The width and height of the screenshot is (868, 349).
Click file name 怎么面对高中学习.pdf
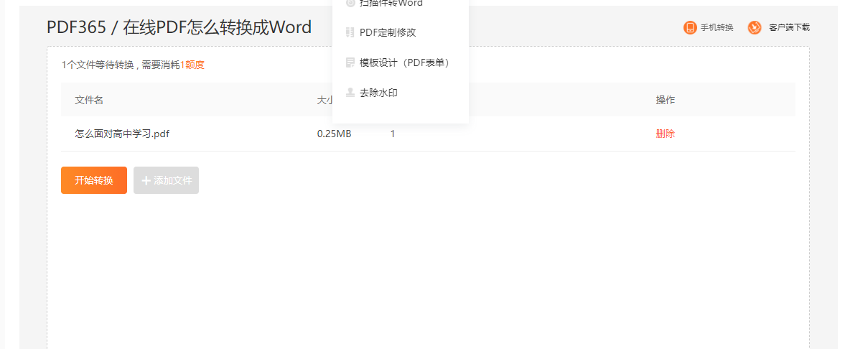point(122,134)
